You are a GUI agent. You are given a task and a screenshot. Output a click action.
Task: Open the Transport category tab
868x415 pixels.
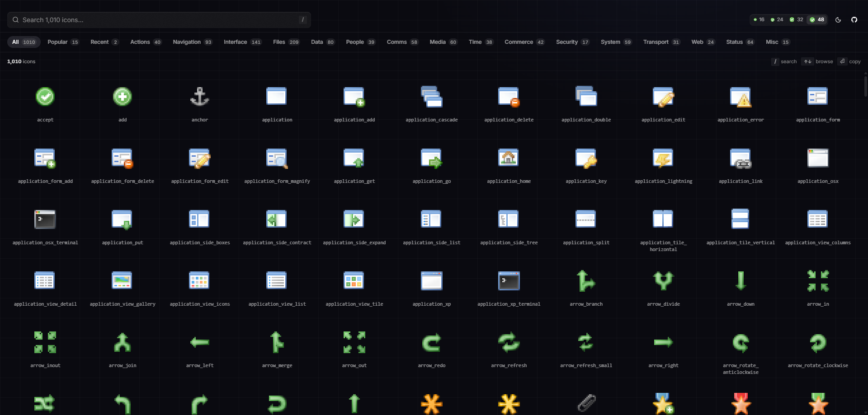[x=661, y=42]
